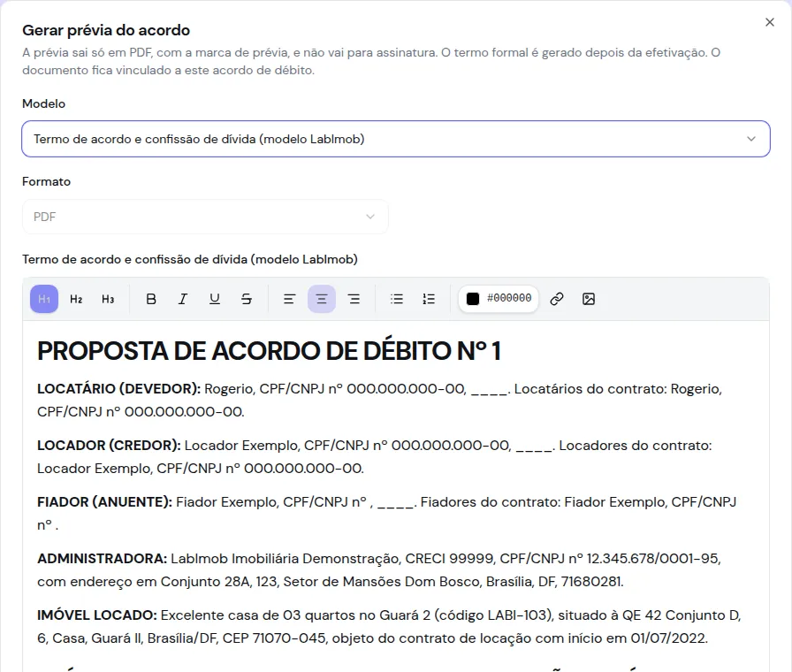Image resolution: width=792 pixels, height=672 pixels.
Task: Toggle strikethrough formatting
Action: click(247, 299)
